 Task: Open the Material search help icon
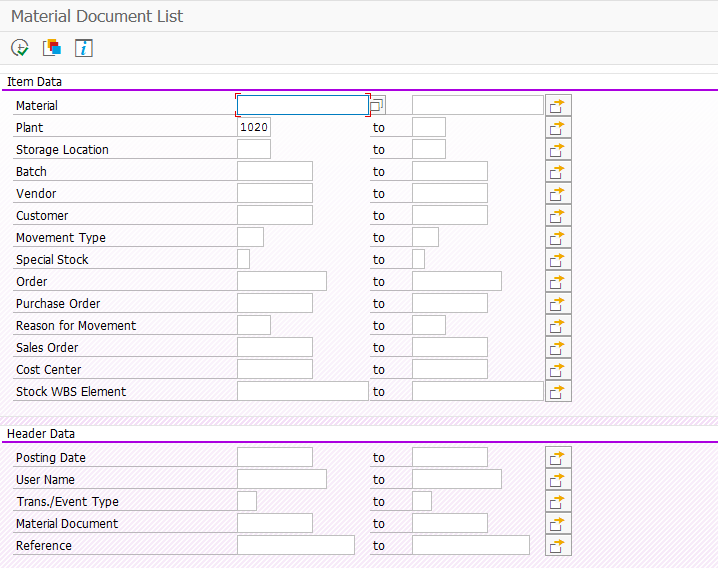pos(377,105)
